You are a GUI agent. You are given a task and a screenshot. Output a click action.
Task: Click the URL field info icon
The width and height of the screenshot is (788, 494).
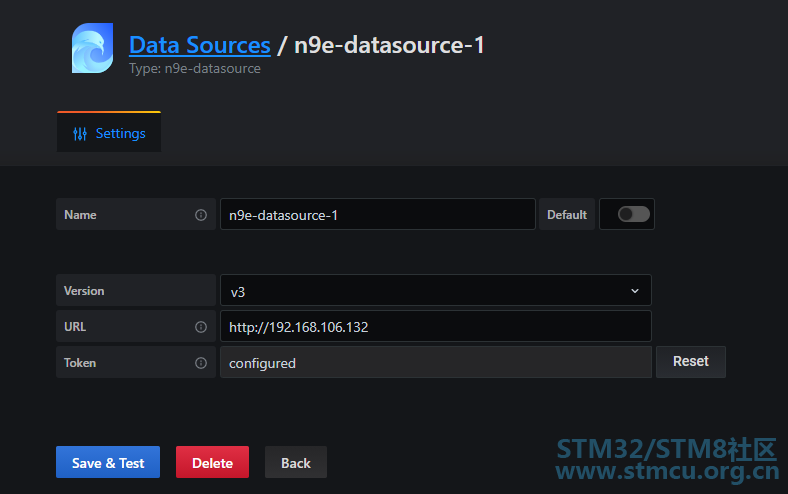click(x=201, y=327)
